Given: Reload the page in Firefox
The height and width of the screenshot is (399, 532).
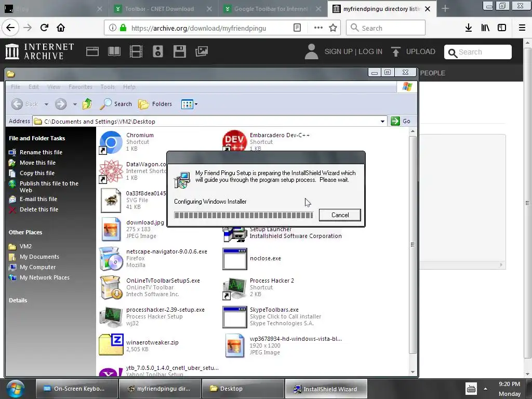Looking at the screenshot, I should pyautogui.click(x=44, y=28).
